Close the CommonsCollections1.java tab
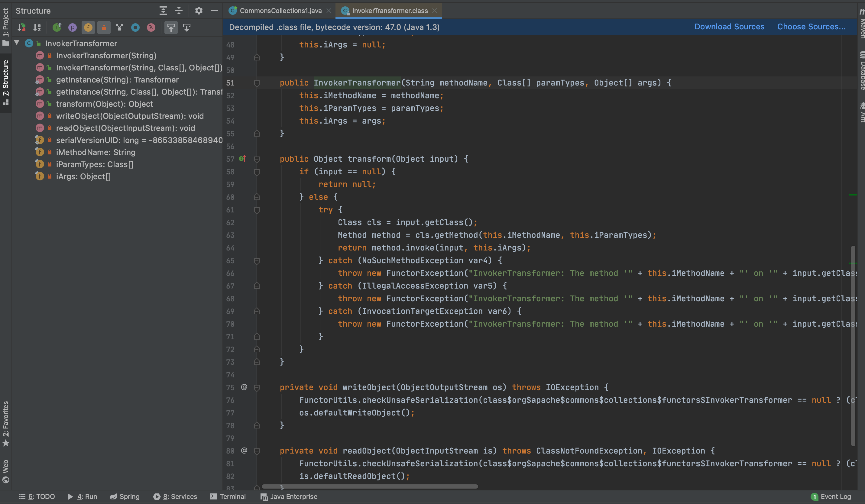 click(329, 11)
